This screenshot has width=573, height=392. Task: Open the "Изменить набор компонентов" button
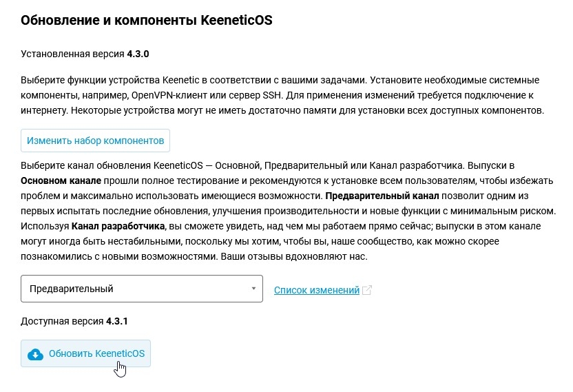click(x=95, y=141)
